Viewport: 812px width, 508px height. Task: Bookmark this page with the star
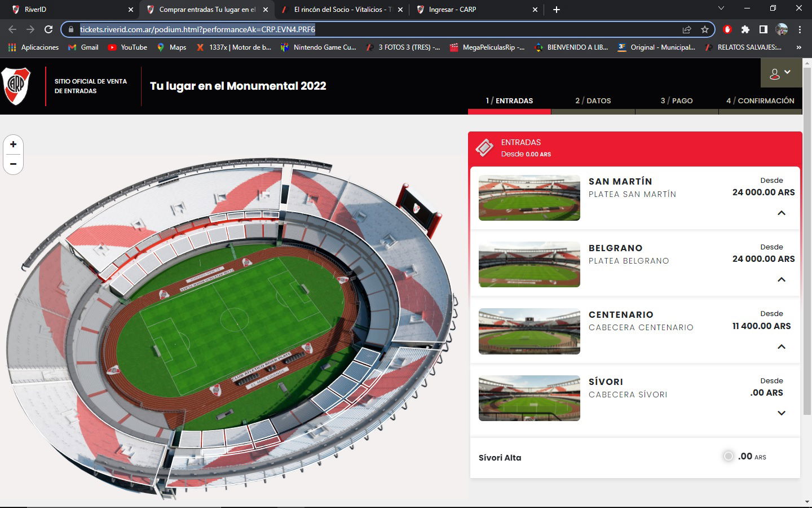point(705,29)
